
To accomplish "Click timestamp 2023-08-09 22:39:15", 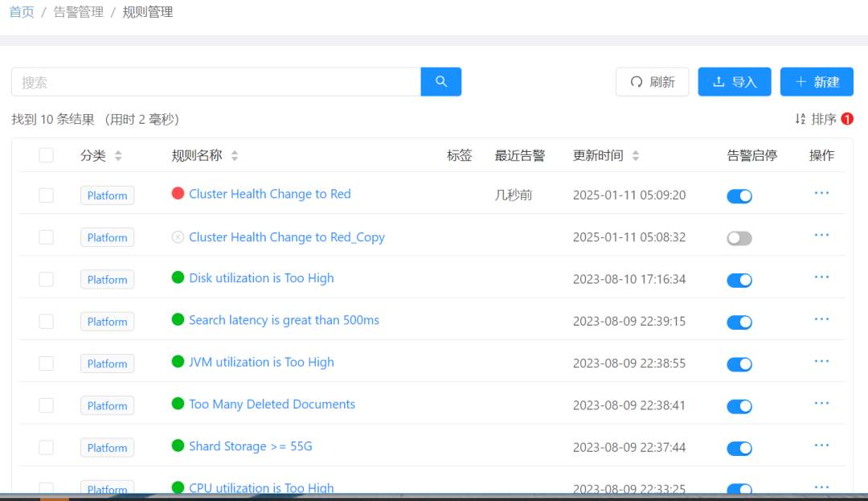I will 628,321.
